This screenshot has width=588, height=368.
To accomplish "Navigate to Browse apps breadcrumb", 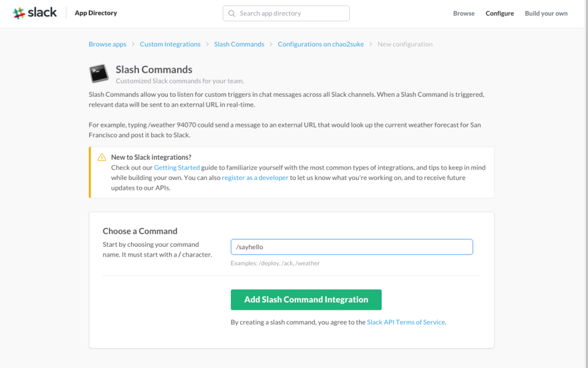I will coord(107,43).
